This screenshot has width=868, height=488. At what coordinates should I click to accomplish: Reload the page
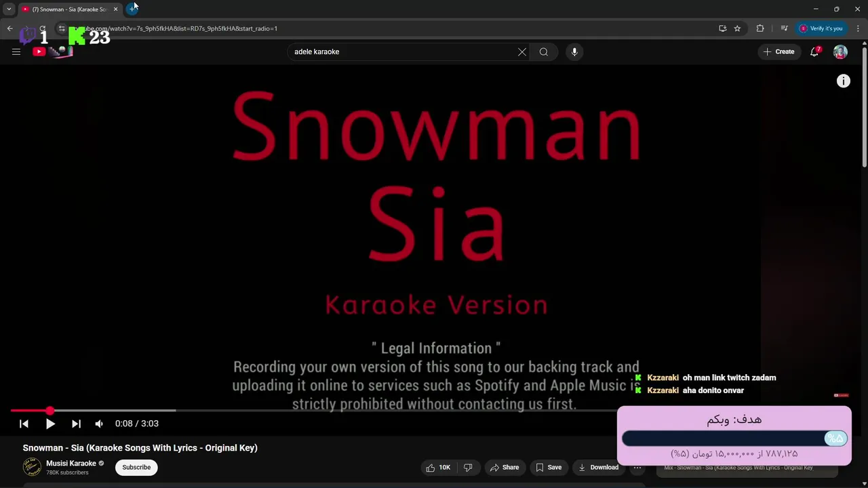(x=43, y=28)
